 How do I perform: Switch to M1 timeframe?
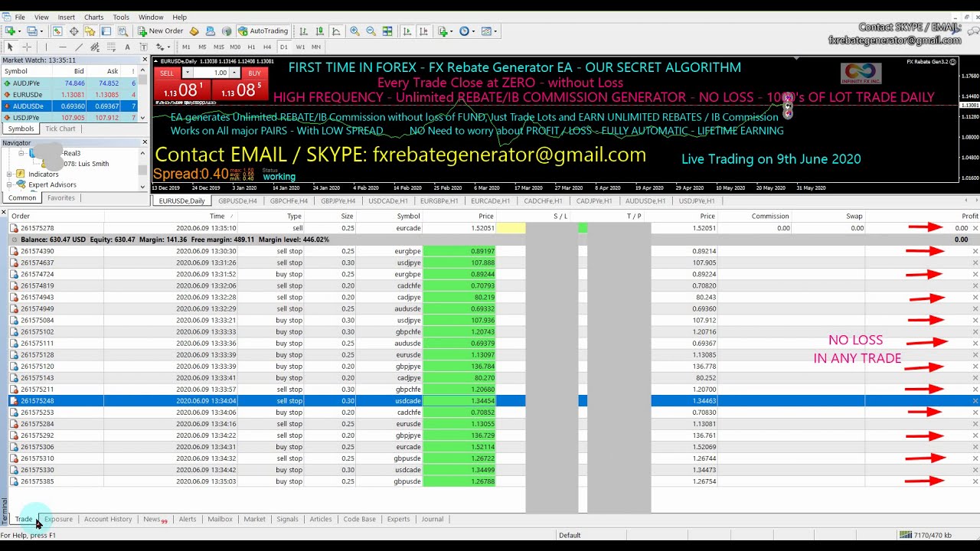tap(186, 47)
